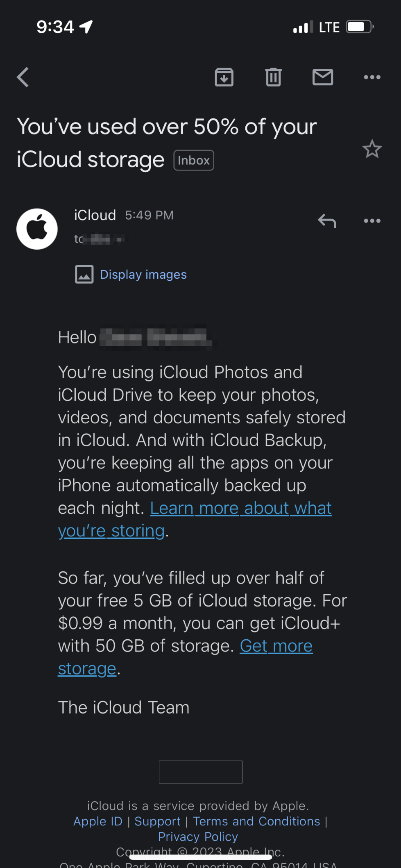Open the Inbox label tag
Screen dimensions: 401x868
(194, 160)
